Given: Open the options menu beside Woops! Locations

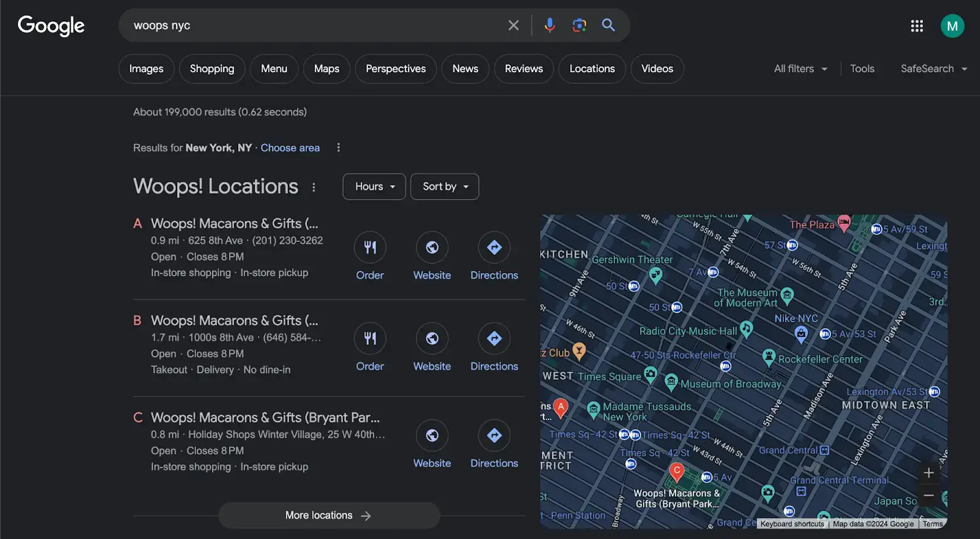Looking at the screenshot, I should pos(314,187).
